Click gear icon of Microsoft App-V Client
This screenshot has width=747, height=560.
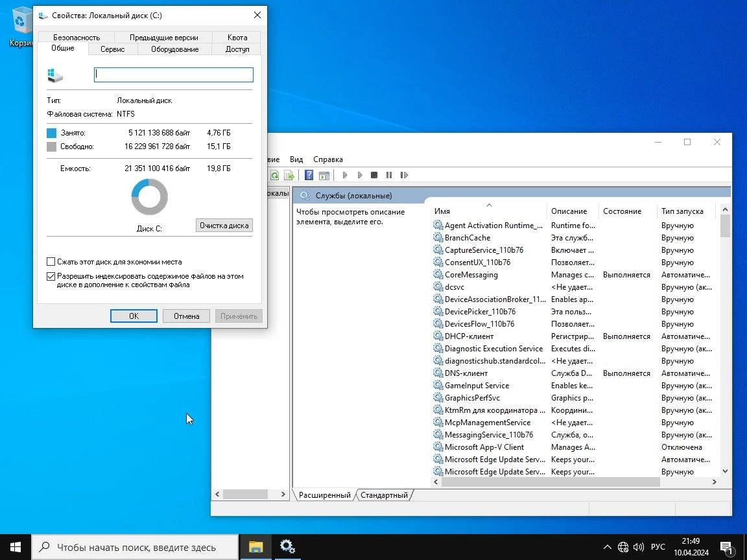pyautogui.click(x=438, y=447)
